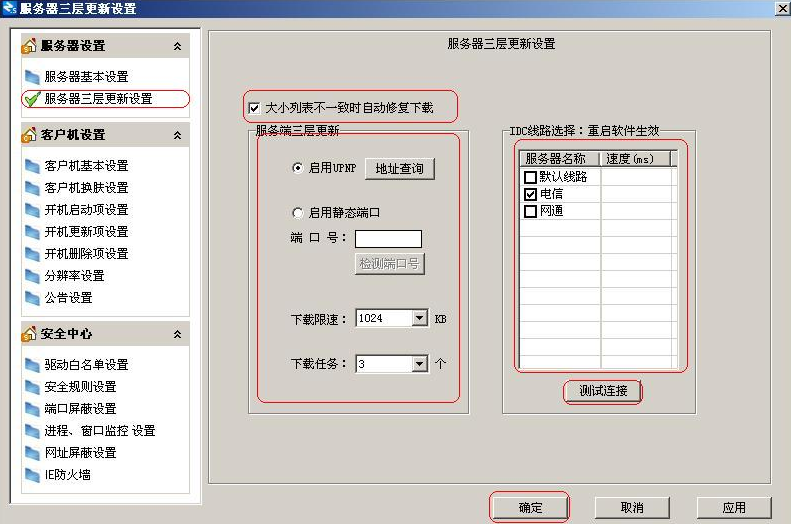
Task: Click the value 3 in 下载任务 box
Action: click(x=362, y=364)
